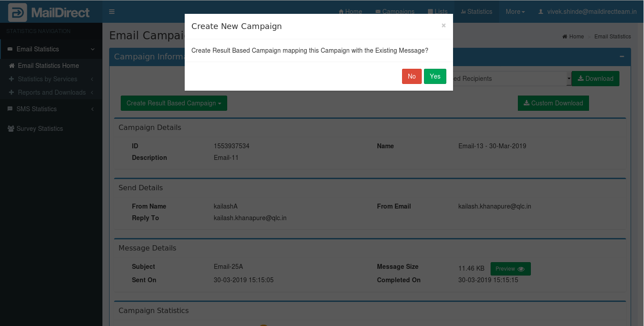Open the More dropdown menu
This screenshot has height=326, width=644.
515,12
